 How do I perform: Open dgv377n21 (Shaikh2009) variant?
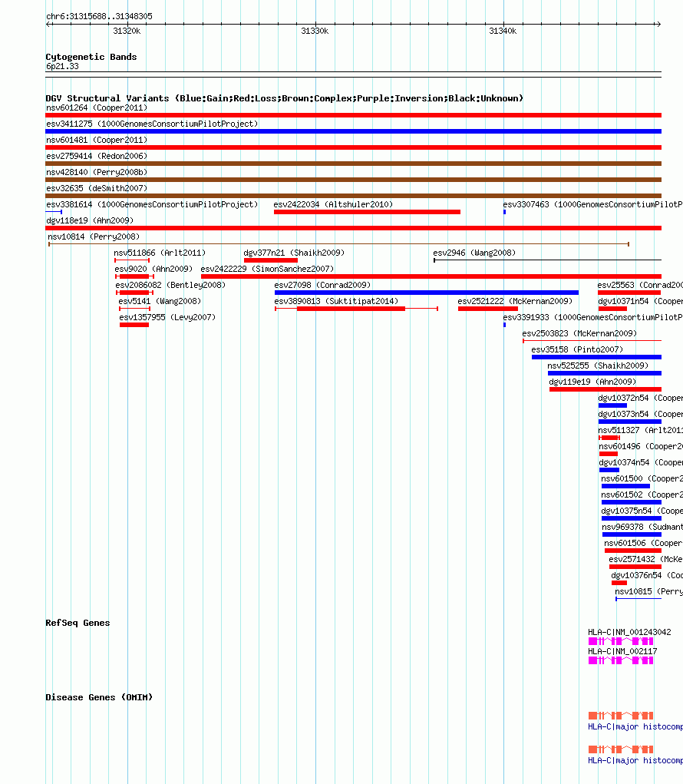point(294,253)
